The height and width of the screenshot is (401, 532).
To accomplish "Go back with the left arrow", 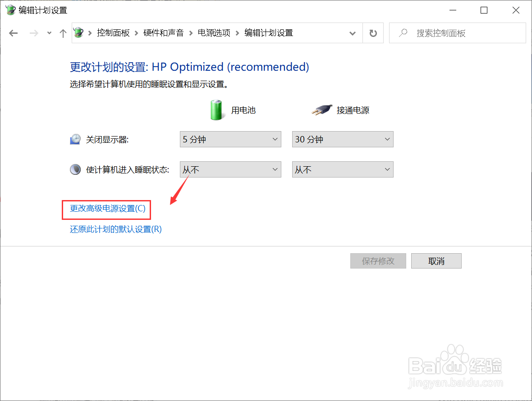I will [13, 33].
